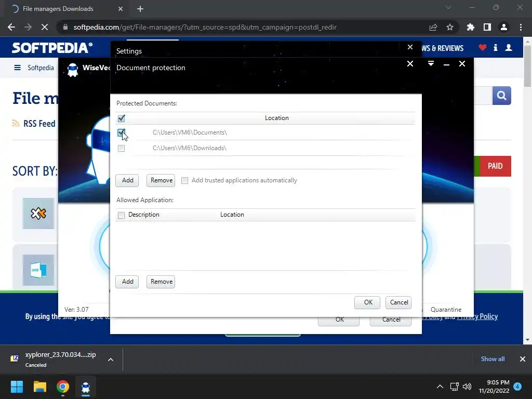The image size is (532, 399).
Task: Bookmark this page with the star icon
Action: [x=450, y=27]
